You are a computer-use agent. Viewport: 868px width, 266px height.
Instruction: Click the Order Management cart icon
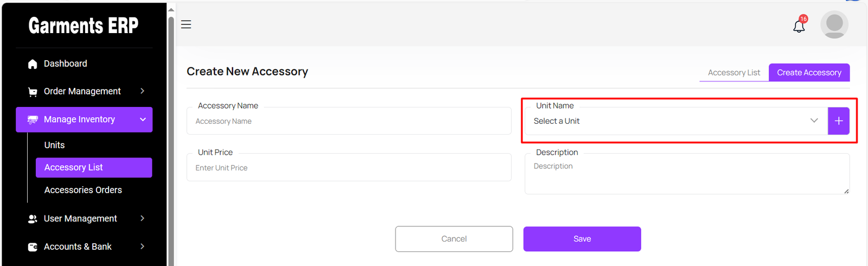(x=33, y=92)
